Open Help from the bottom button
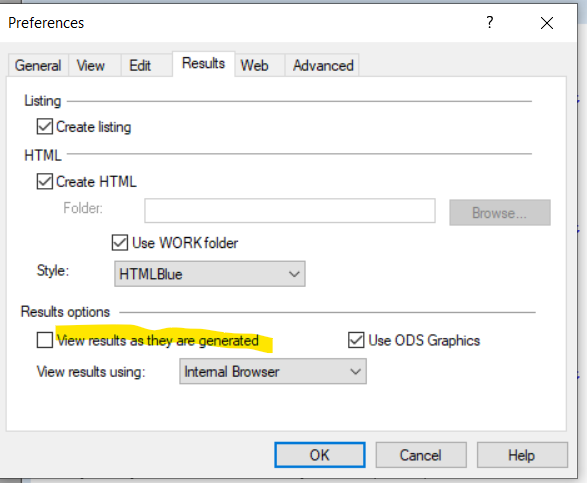This screenshot has height=483, width=587. coord(522,455)
